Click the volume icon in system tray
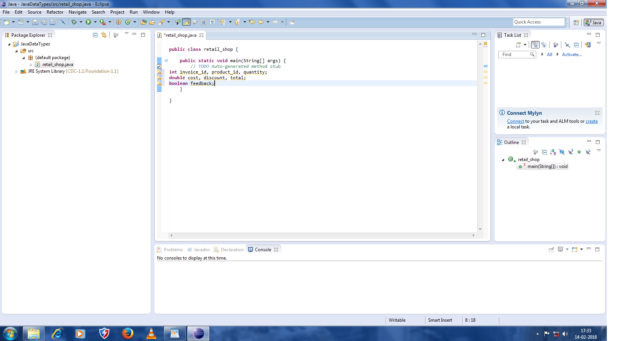Image resolution: width=644 pixels, height=341 pixels. coord(565,334)
